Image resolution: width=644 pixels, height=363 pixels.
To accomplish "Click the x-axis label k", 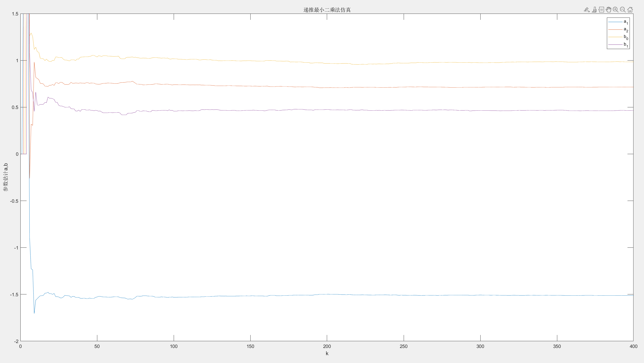I will pyautogui.click(x=327, y=354).
